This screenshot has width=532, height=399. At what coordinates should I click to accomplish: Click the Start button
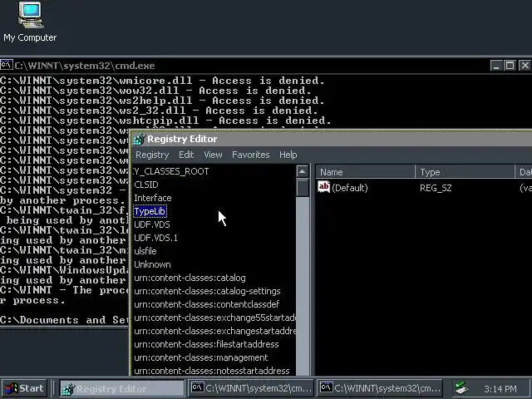(24, 388)
